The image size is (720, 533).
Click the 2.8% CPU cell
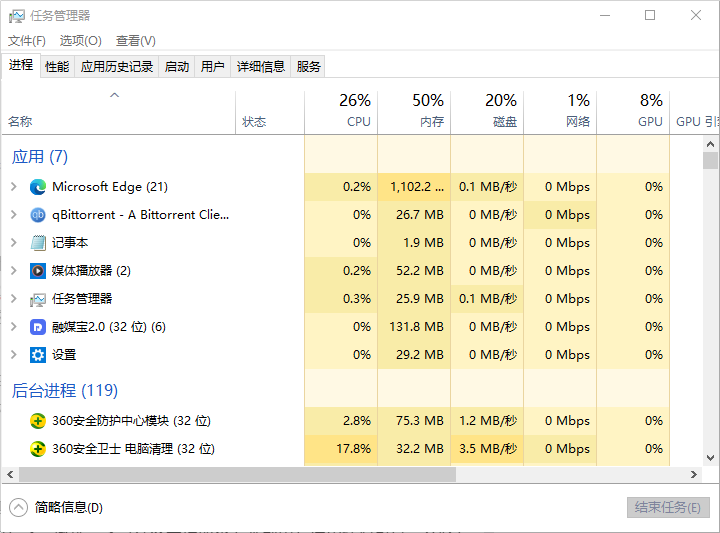341,421
